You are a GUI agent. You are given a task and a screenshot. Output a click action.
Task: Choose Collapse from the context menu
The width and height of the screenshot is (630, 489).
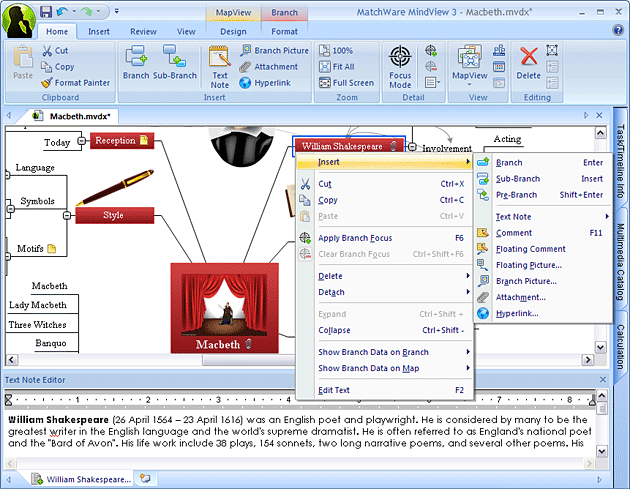click(x=385, y=330)
